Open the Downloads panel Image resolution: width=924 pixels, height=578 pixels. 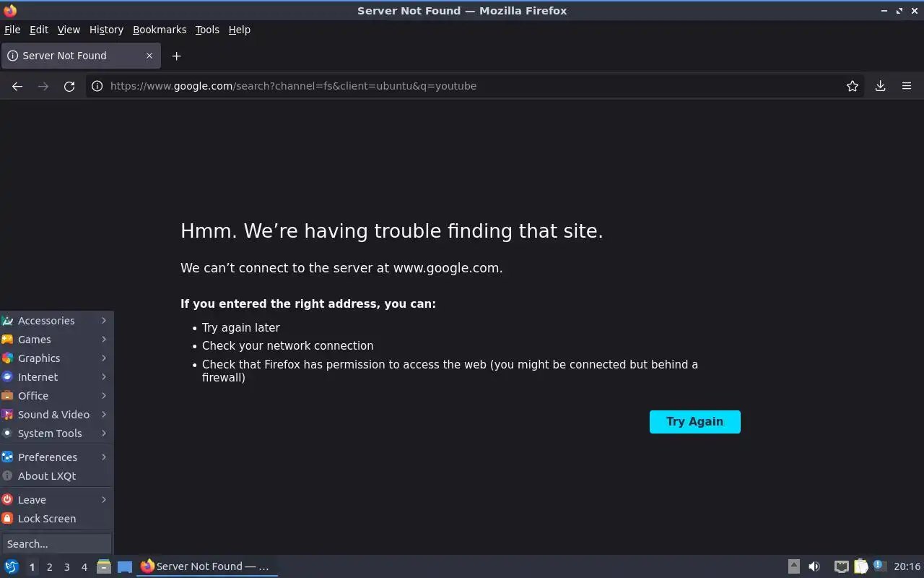(881, 86)
